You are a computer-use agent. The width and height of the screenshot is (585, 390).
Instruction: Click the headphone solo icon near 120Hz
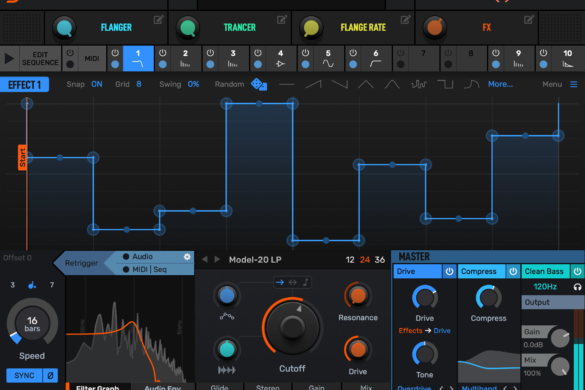coord(577,287)
